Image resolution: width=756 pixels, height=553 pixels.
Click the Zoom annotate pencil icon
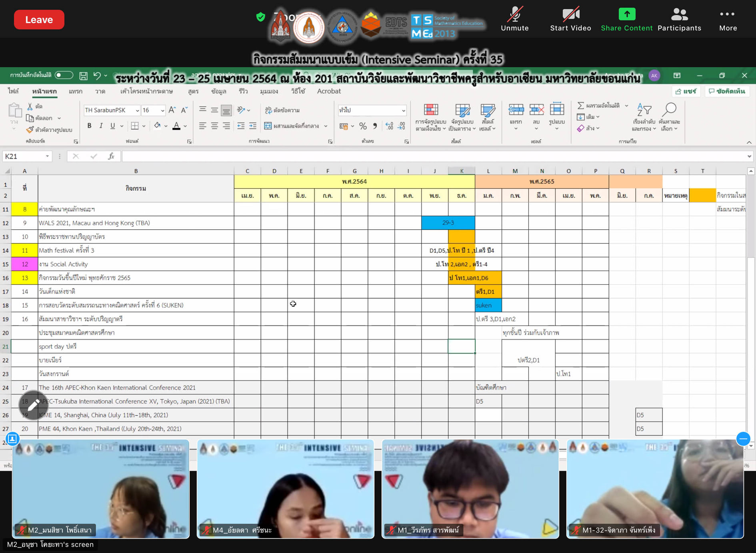[x=33, y=405]
